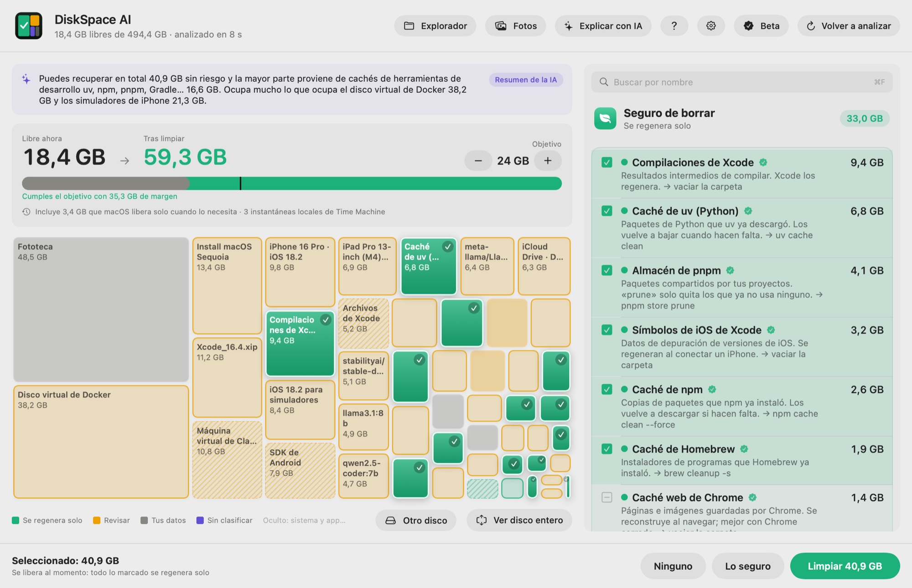This screenshot has height=588, width=912.
Task: Select iPad Pro 13-inch (M4) block
Action: 367,266
